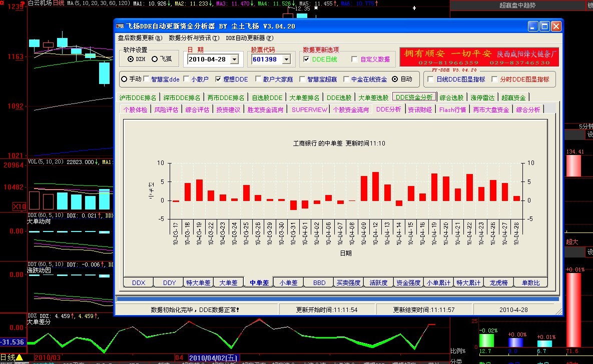Click the blue update progress bar
This screenshot has height=364, width=593.
click(x=338, y=299)
